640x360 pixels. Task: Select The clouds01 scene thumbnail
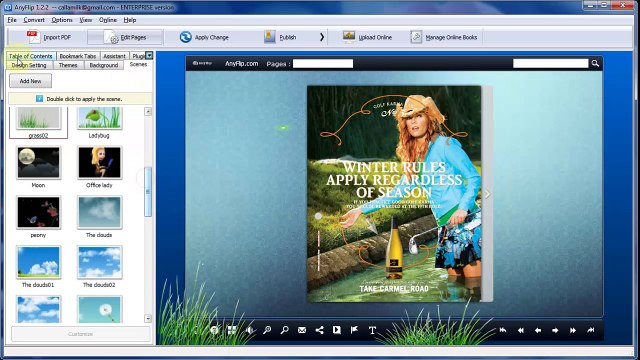38,262
